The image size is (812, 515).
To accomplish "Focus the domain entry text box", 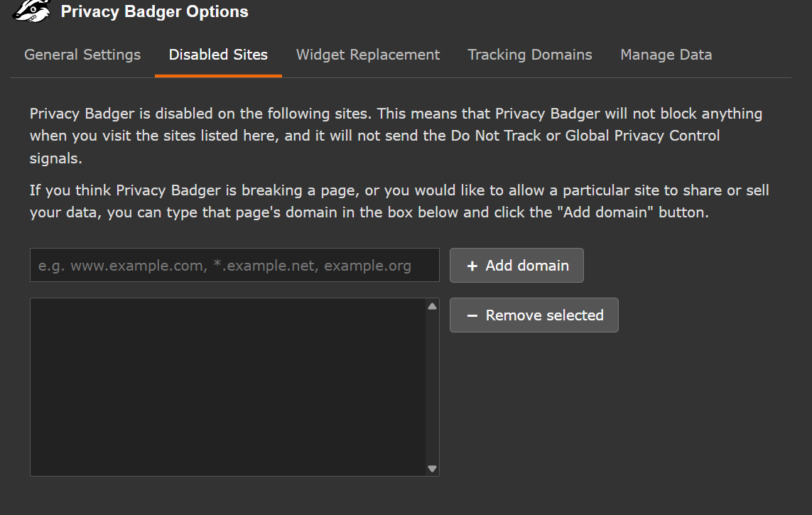I will point(234,266).
